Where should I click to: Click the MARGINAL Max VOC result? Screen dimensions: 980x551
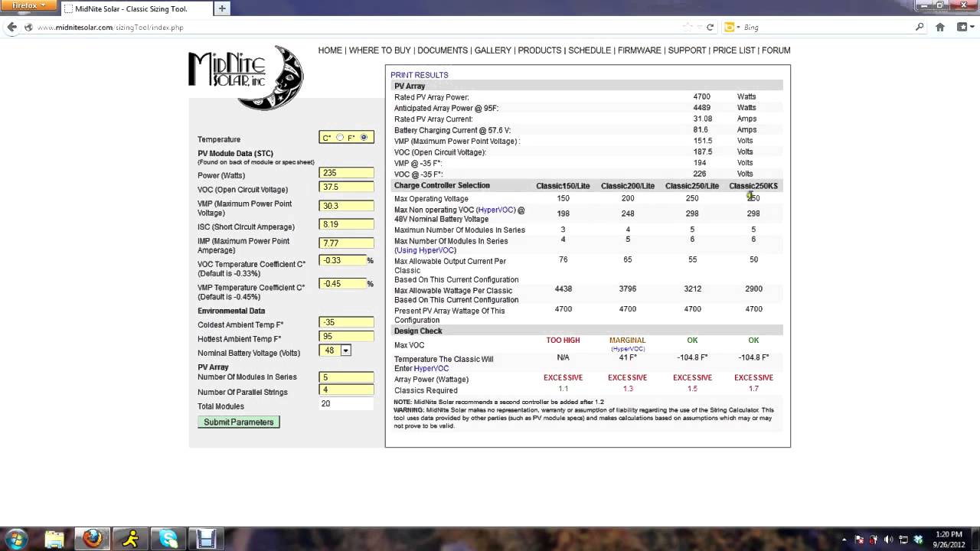pos(627,341)
